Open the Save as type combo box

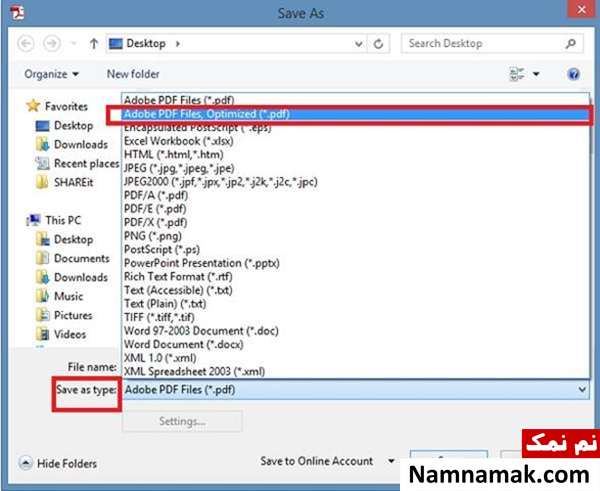tap(356, 390)
